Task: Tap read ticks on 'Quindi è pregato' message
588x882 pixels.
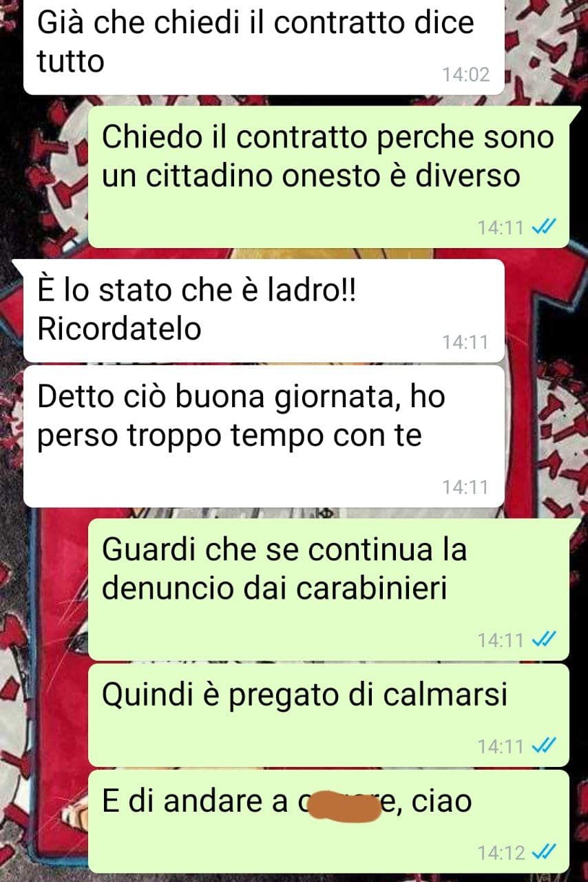Action: pos(545,746)
